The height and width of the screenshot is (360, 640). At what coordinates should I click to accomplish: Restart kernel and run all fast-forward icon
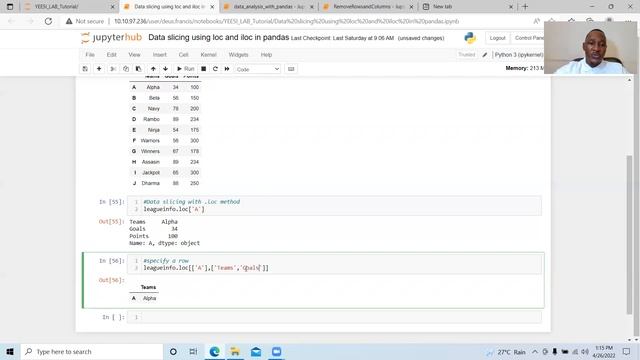pos(227,69)
